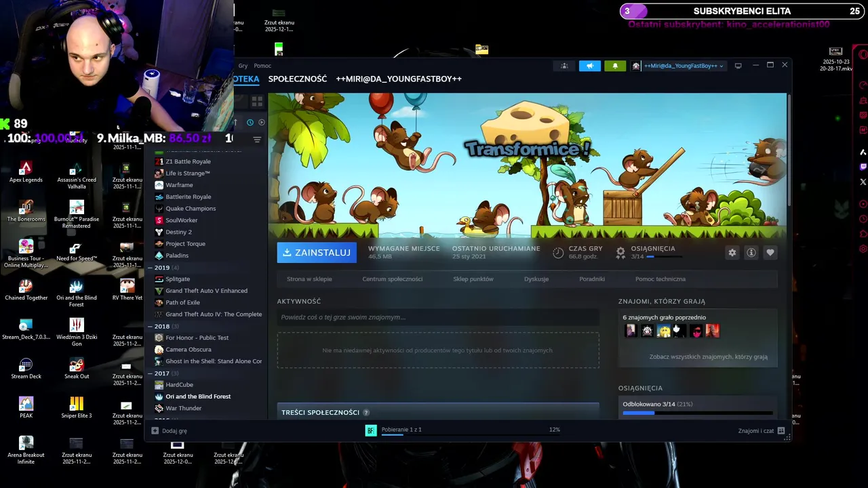
Task: Select Grand Theft Auto IV: The Complete
Action: (x=214, y=314)
